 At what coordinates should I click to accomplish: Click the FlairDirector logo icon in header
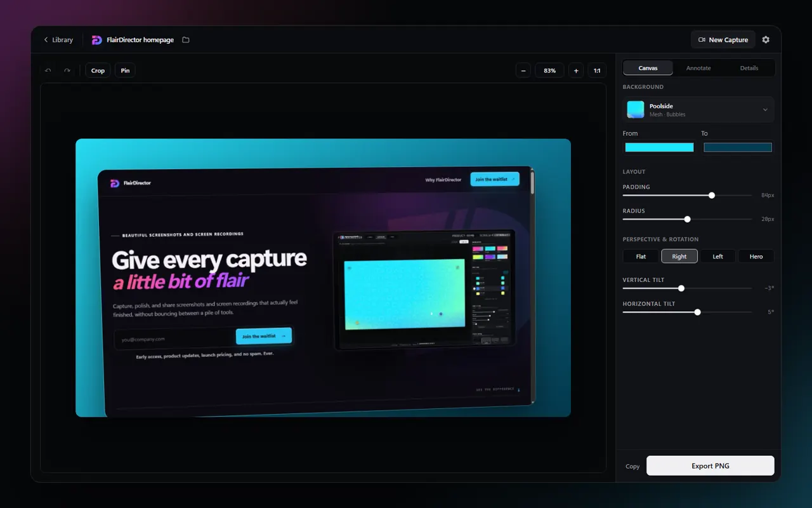pyautogui.click(x=96, y=40)
